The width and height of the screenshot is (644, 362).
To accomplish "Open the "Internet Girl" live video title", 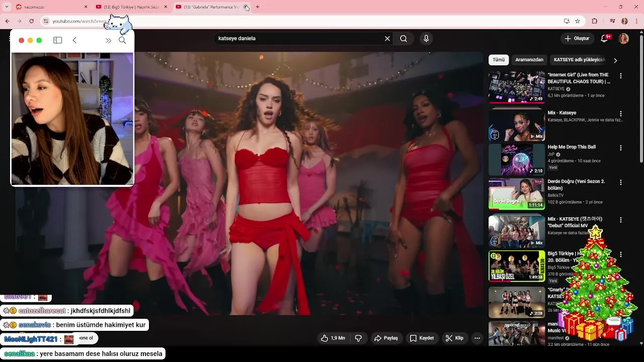I will click(x=579, y=78).
